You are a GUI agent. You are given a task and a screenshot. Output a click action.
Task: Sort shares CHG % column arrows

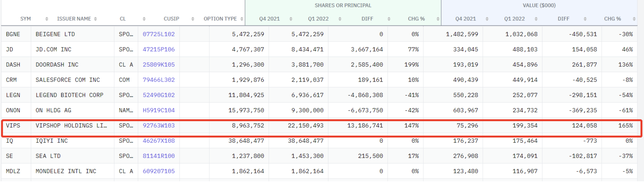pyautogui.click(x=437, y=19)
